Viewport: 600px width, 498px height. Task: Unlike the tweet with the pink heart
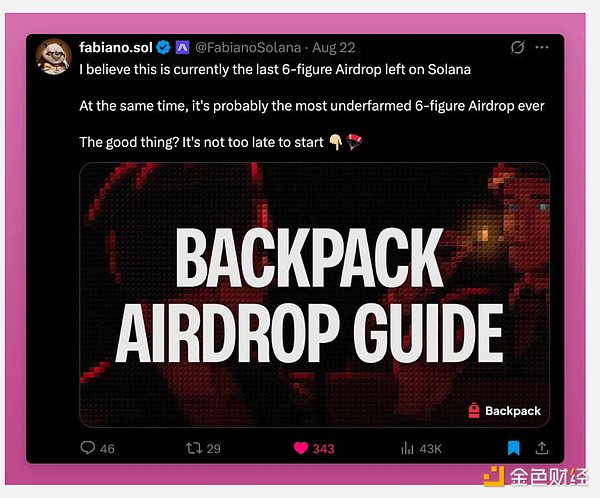(x=301, y=448)
